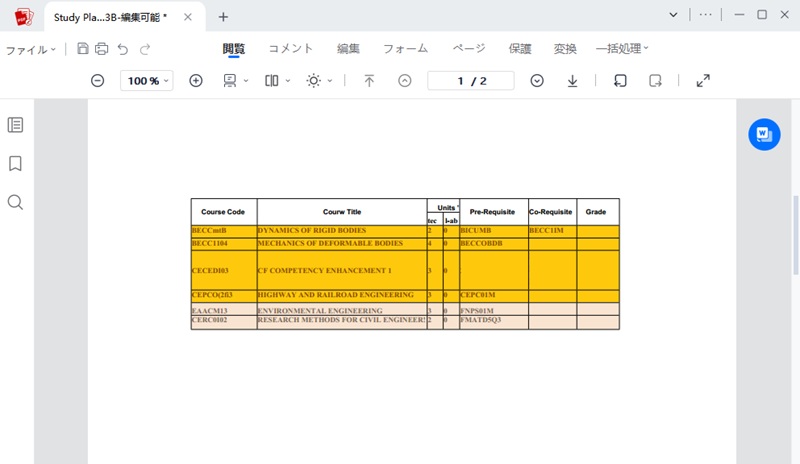Redo the last action
This screenshot has width=800, height=464.
tap(145, 49)
